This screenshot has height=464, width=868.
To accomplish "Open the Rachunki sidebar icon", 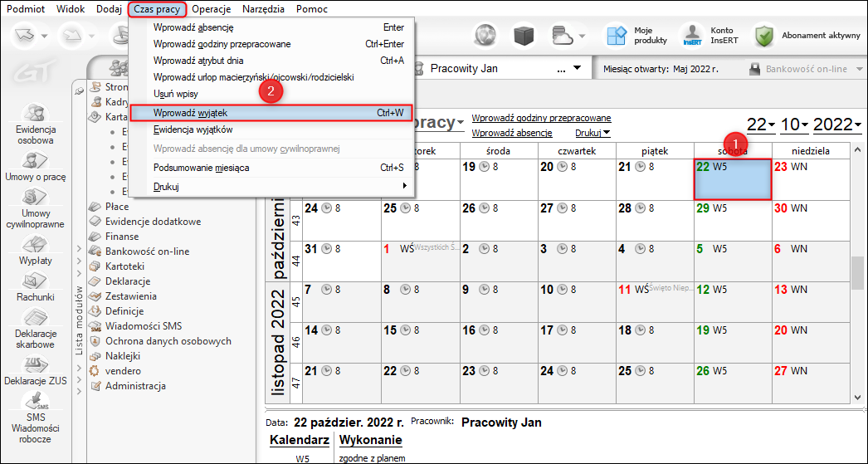I will pos(36,287).
